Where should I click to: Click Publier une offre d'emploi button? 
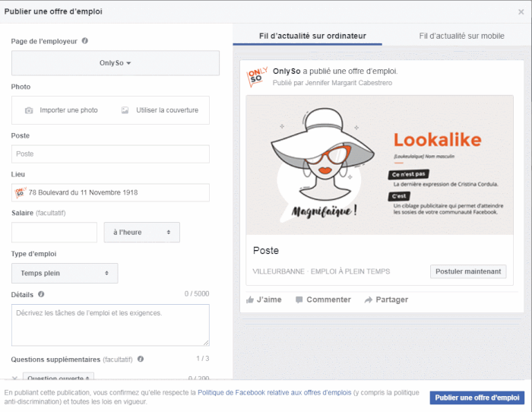pos(477,398)
